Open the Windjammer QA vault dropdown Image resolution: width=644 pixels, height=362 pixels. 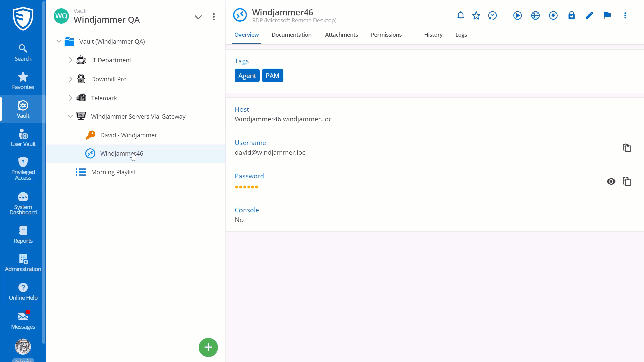tap(198, 17)
